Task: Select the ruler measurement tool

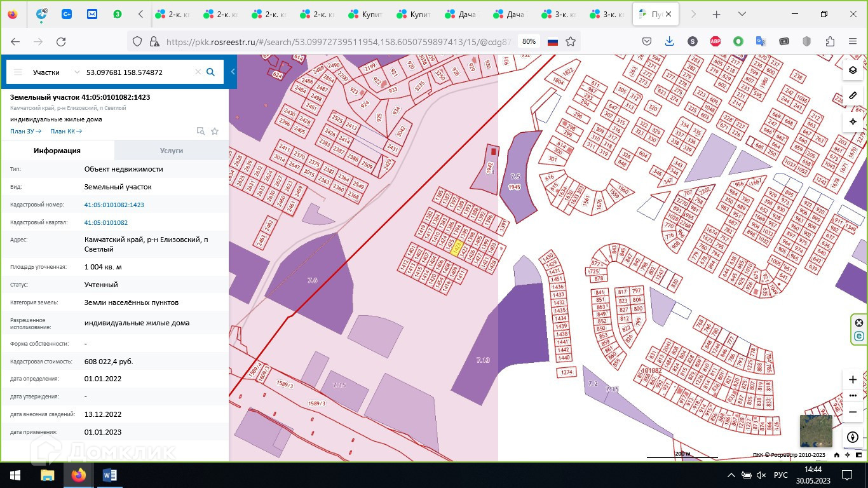Action: click(x=853, y=96)
